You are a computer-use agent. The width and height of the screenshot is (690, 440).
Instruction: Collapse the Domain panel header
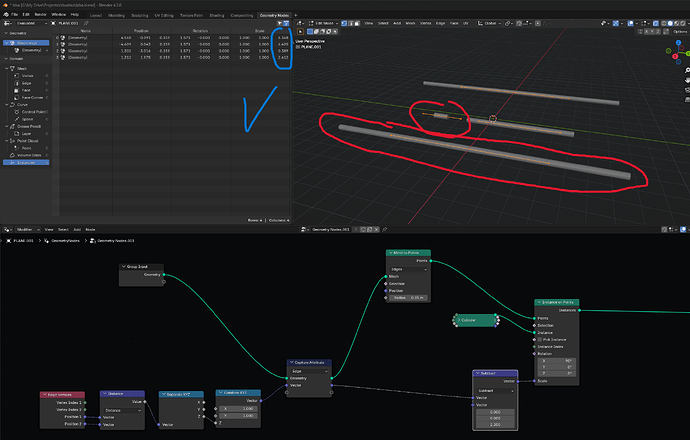pos(14,59)
